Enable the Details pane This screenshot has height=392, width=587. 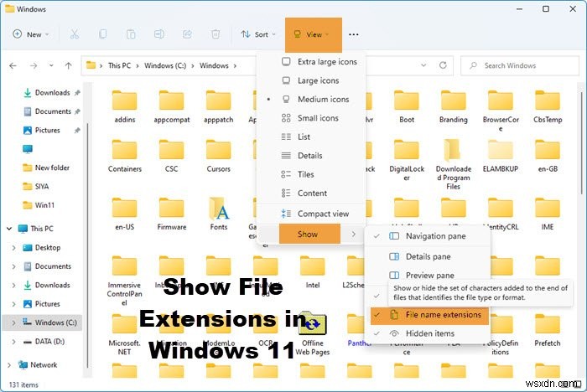point(428,256)
